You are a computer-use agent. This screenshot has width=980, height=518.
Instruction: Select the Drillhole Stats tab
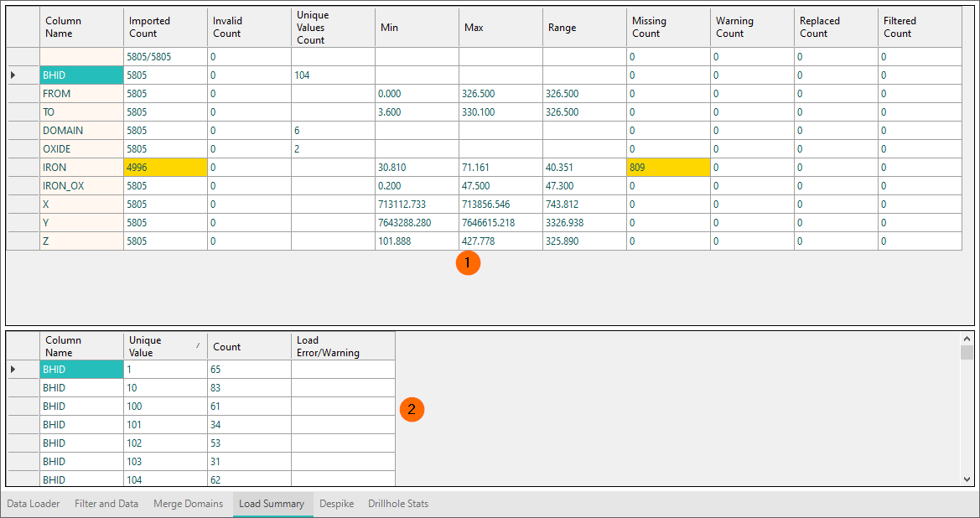point(398,504)
